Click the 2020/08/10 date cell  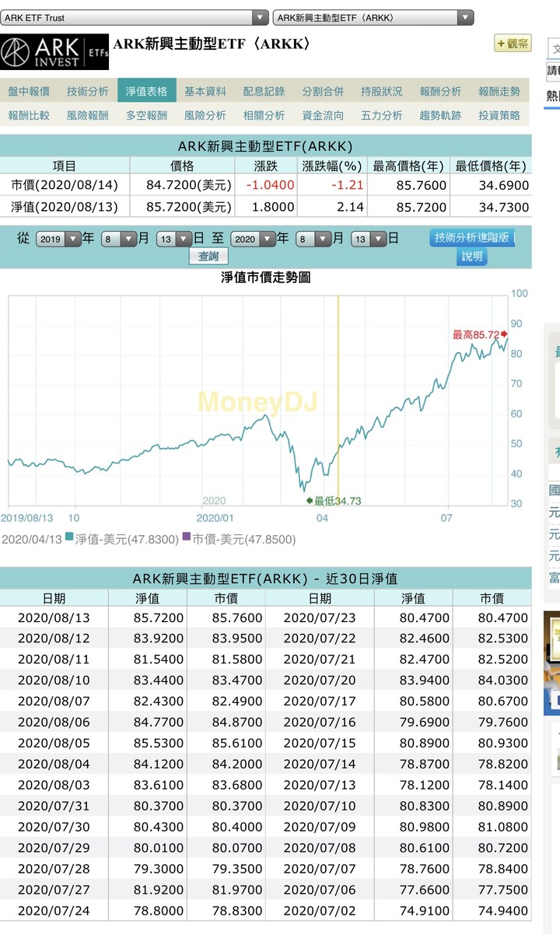tap(54, 680)
